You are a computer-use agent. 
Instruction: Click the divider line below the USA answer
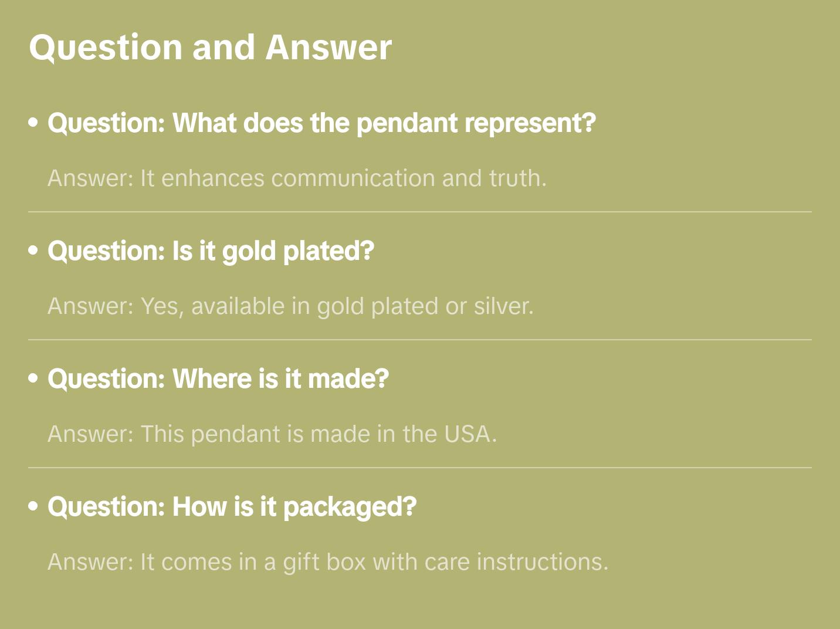pos(420,468)
